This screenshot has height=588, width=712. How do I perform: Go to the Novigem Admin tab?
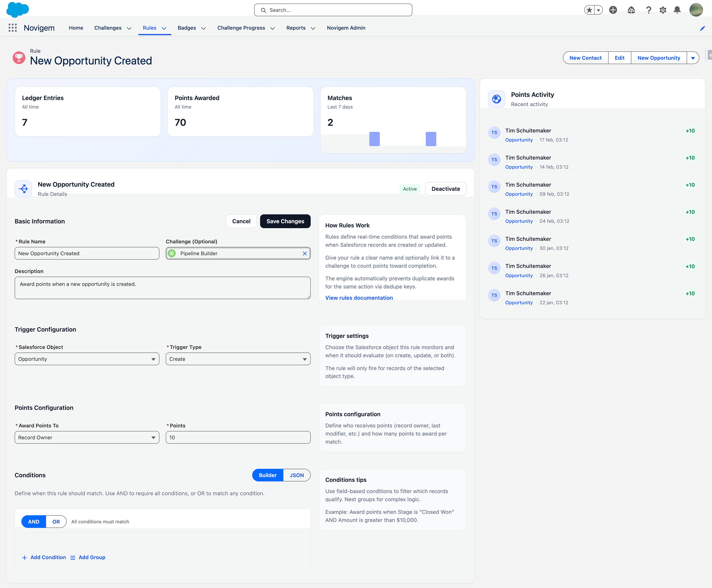(346, 28)
